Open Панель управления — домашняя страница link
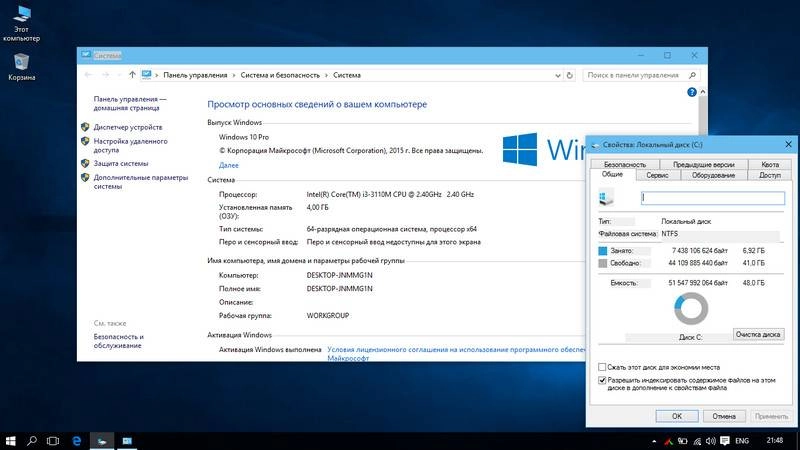Viewport: 800px width, 450px height. pyautogui.click(x=130, y=104)
